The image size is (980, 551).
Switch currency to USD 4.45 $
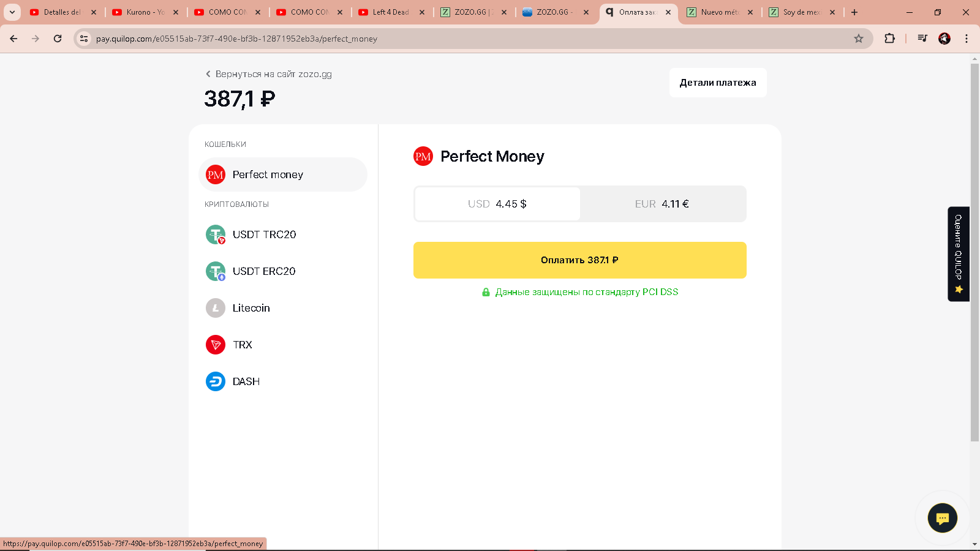coord(497,204)
